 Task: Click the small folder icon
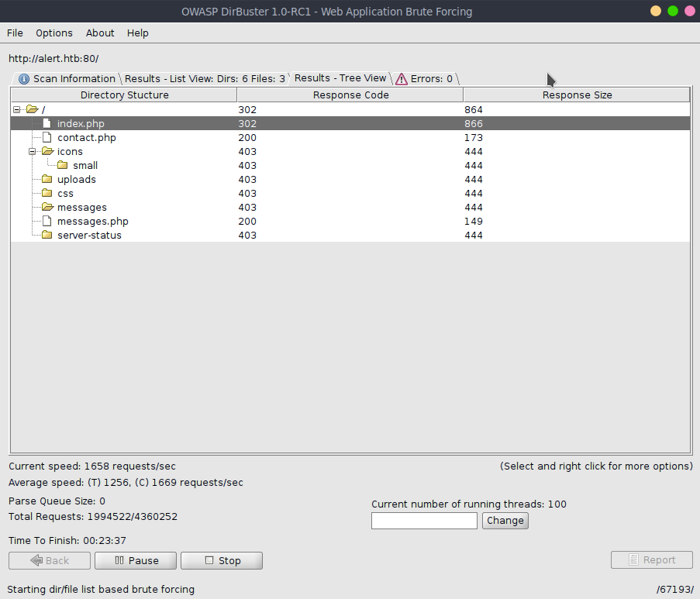[63, 165]
